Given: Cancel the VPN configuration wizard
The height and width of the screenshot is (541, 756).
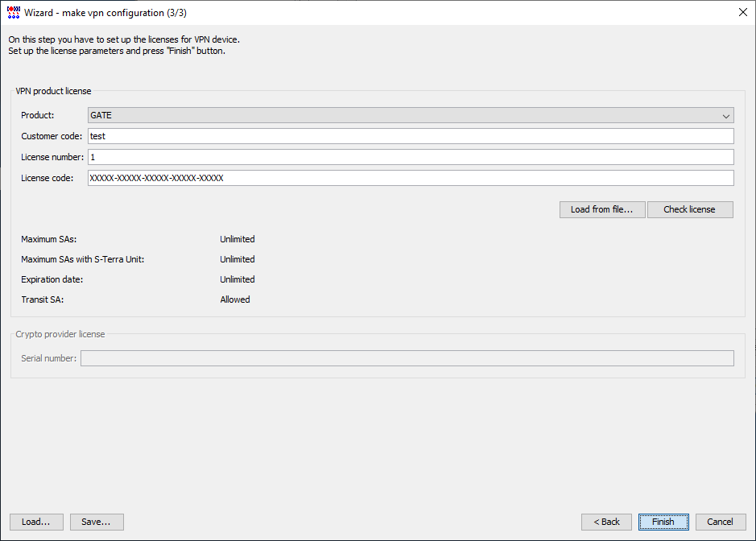Looking at the screenshot, I should point(721,522).
